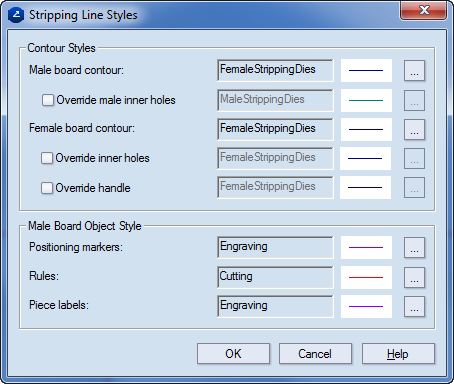Click ellipsis button beside Piece labels style
The width and height of the screenshot is (454, 384).
[414, 306]
